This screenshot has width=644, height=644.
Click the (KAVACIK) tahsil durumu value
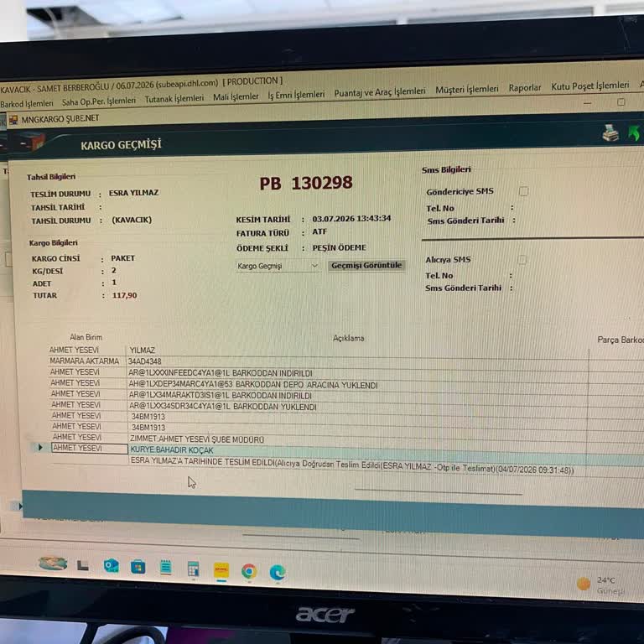[x=132, y=220]
